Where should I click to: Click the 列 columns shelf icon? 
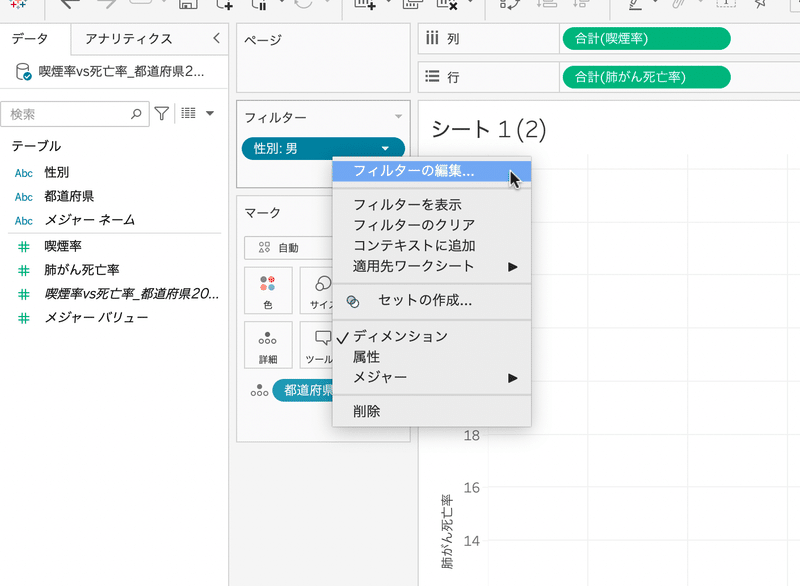coord(432,38)
